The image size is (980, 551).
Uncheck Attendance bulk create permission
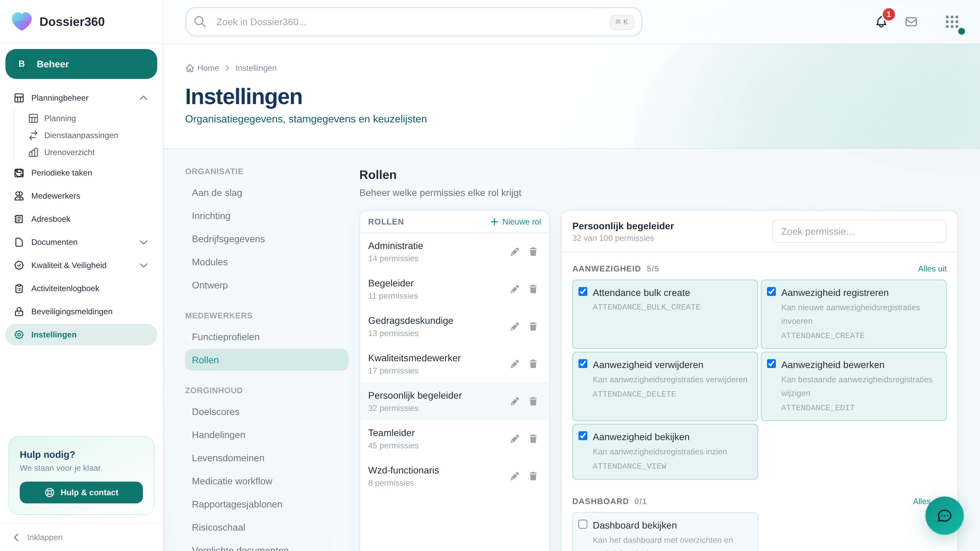[583, 292]
